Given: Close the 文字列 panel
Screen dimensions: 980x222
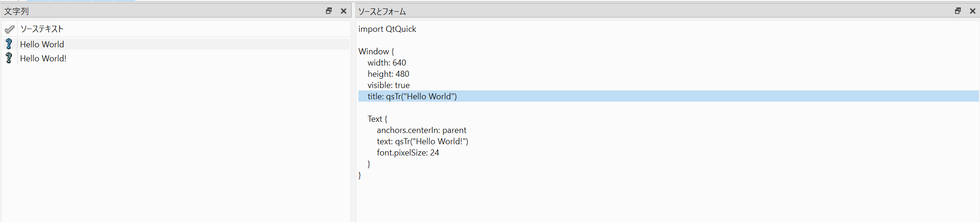Looking at the screenshot, I should point(343,11).
